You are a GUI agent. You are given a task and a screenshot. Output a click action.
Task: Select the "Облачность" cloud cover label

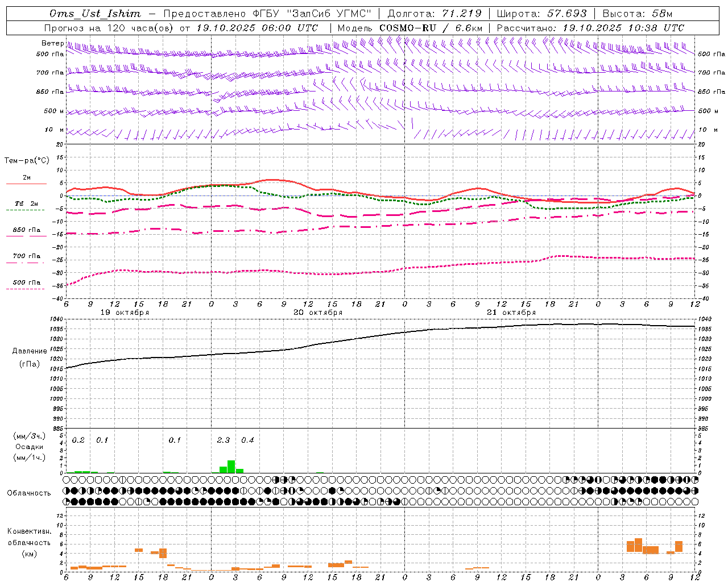click(29, 493)
